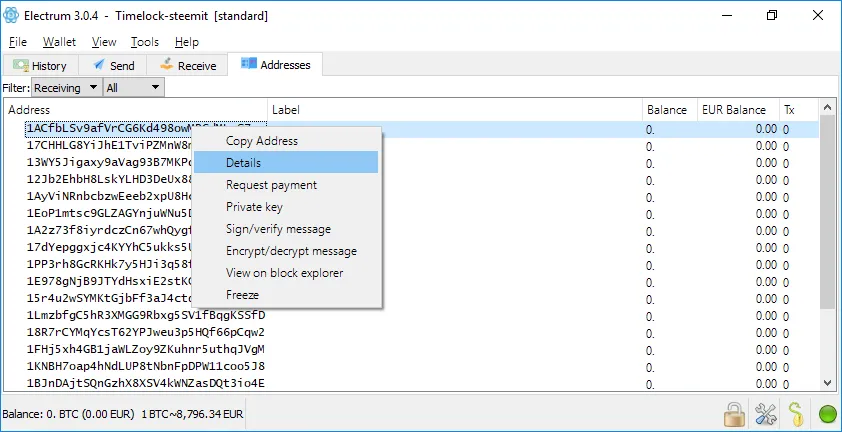Image resolution: width=842 pixels, height=432 pixels.
Task: Click the lock password icon in status bar
Action: click(x=734, y=414)
